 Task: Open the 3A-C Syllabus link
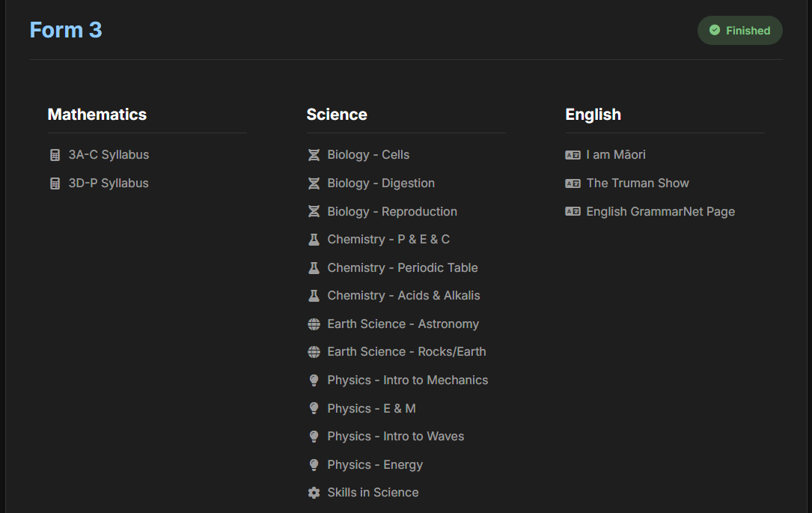coord(109,155)
